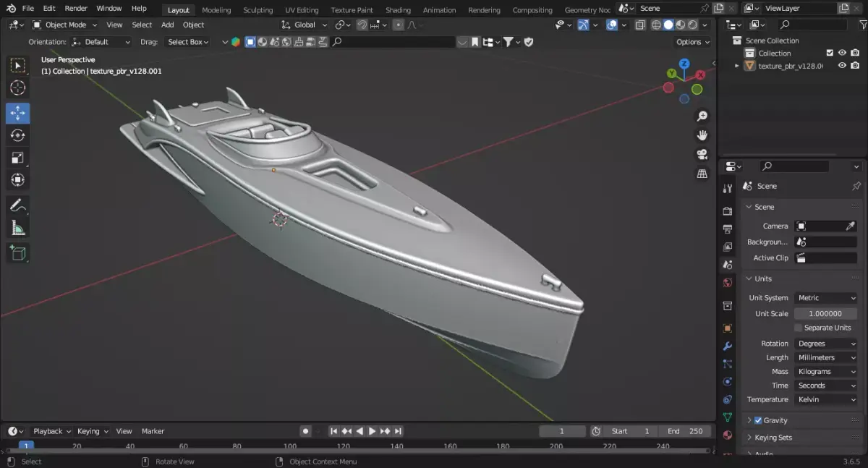
Task: Choose the Transform tool
Action: [x=18, y=180]
